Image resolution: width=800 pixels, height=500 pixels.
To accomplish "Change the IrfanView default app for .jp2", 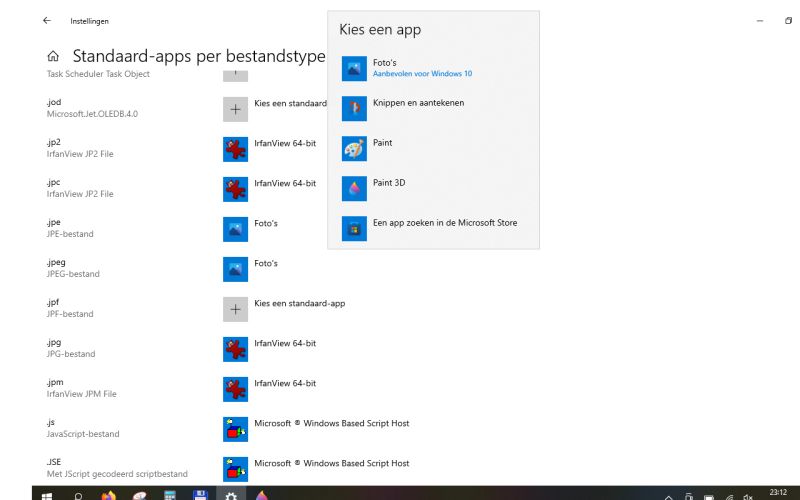I will [x=270, y=149].
